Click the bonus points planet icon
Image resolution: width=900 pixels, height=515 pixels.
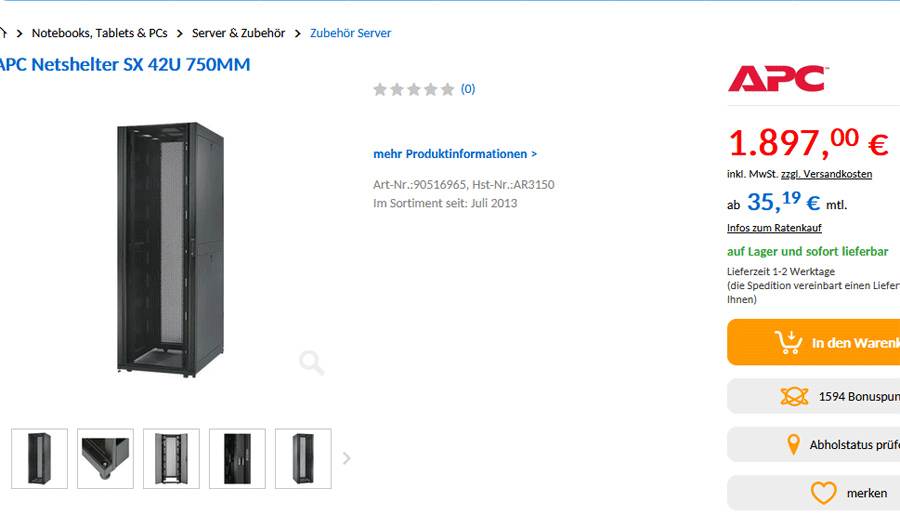tap(794, 397)
